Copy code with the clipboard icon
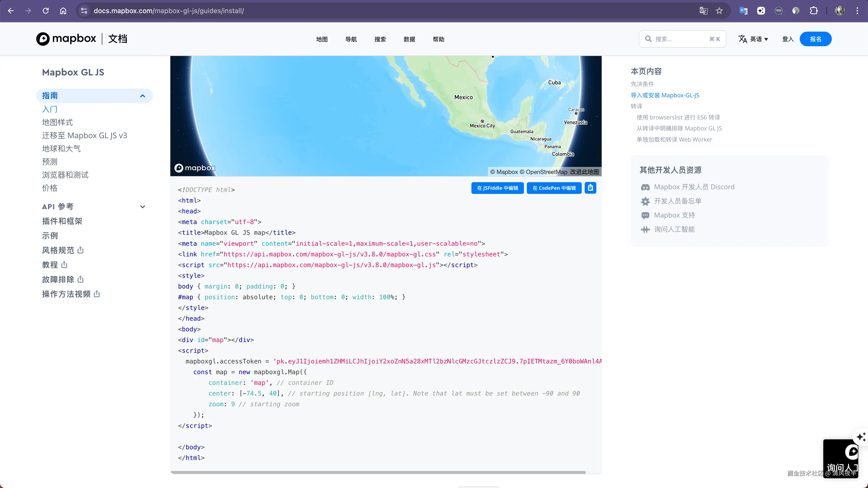Screen dimensions: 868x488 (x=590, y=188)
